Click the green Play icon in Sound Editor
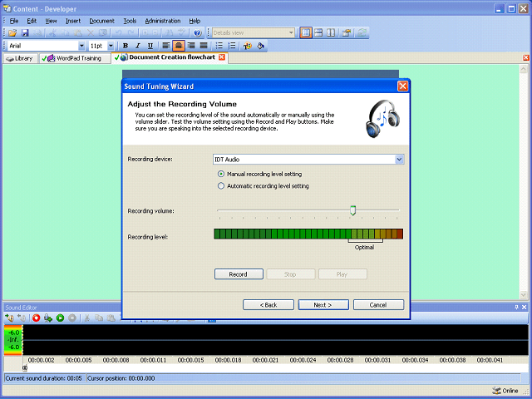Viewport: 532px width, 399px height. (x=60, y=318)
